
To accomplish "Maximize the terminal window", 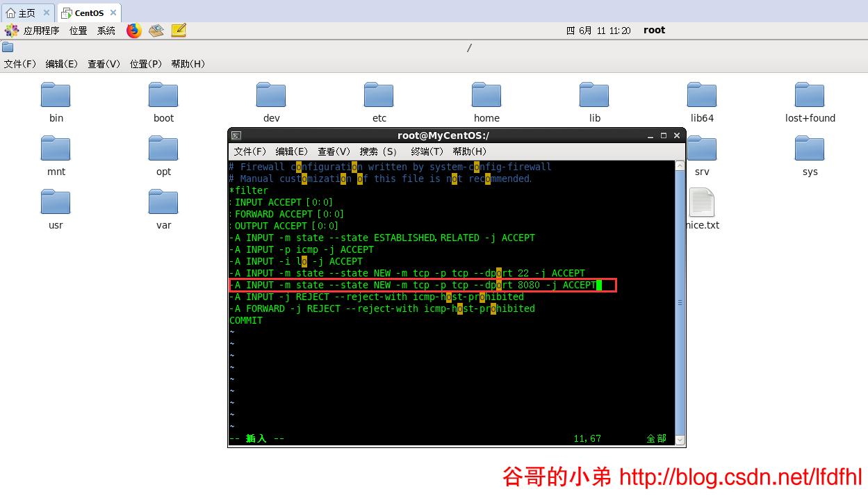I will click(664, 135).
